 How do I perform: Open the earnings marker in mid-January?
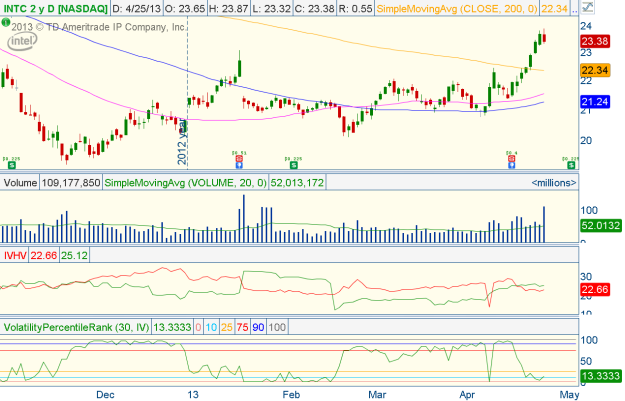(238, 158)
